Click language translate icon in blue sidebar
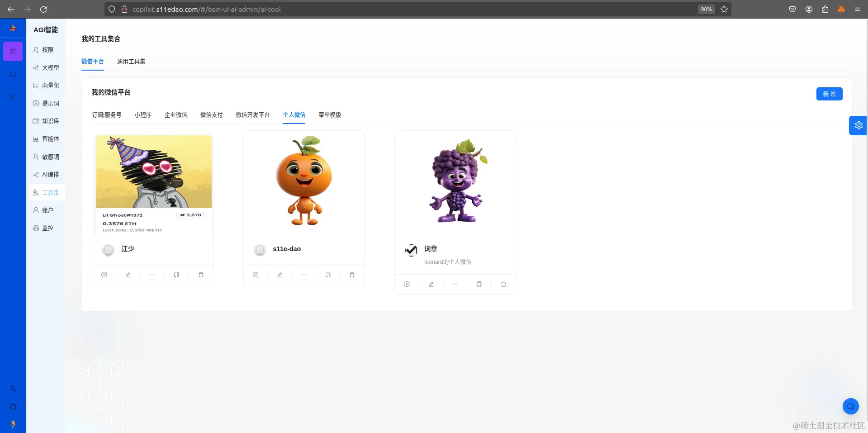Viewport: 868px width, 433px height. pyautogui.click(x=13, y=389)
